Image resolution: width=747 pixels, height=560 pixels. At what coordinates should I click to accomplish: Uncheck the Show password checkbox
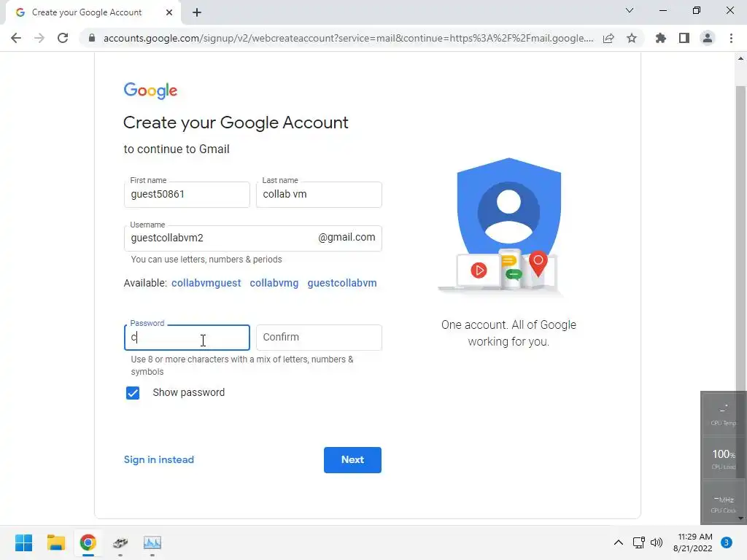point(133,393)
